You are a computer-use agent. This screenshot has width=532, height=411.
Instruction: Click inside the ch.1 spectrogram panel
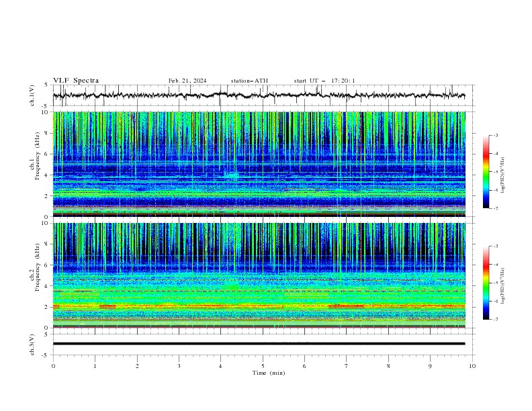[x=259, y=164]
